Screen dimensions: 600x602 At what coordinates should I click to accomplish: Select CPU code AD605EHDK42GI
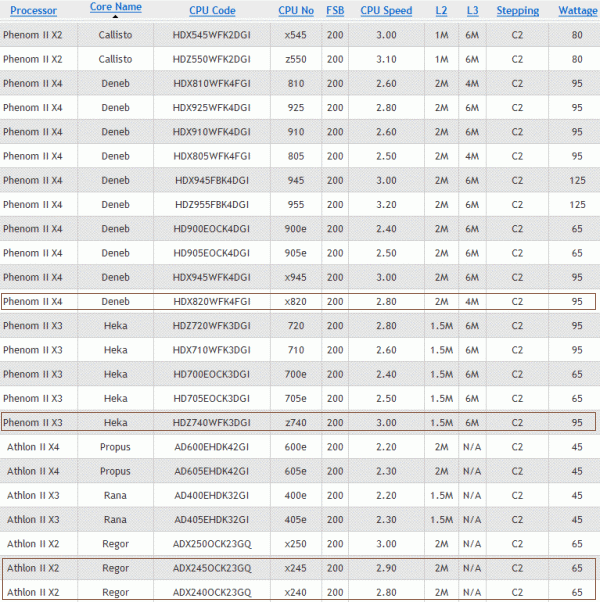coord(212,471)
